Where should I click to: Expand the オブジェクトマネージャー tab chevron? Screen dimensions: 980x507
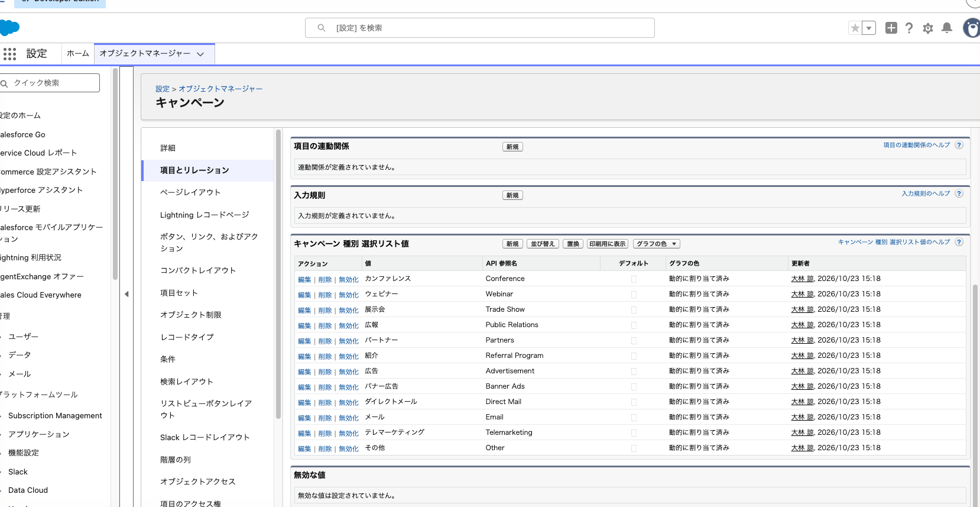pos(200,54)
